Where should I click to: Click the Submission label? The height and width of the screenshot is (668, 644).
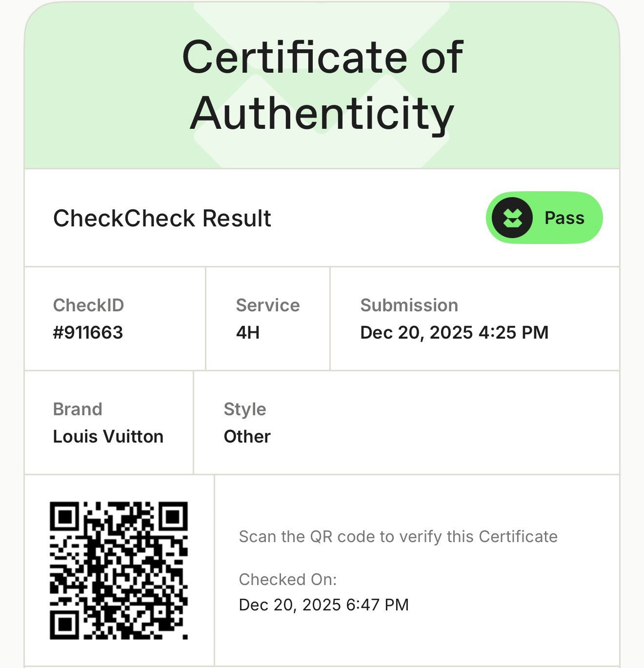pyautogui.click(x=409, y=305)
